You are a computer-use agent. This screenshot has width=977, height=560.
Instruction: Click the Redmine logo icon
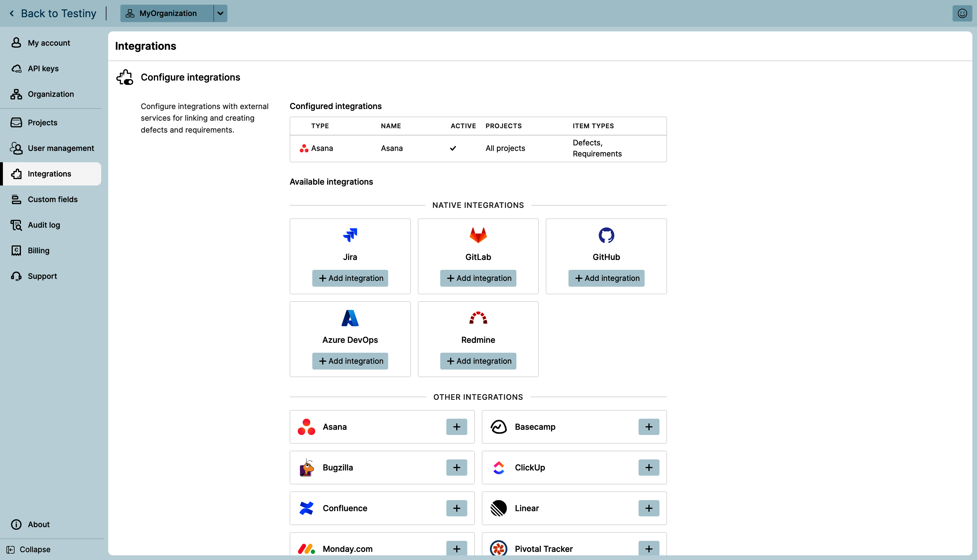click(478, 318)
